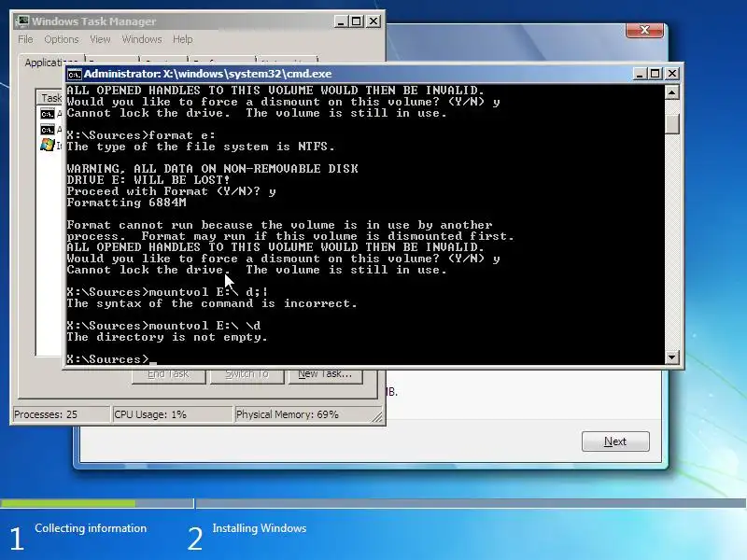
Task: Open the View menu in Task Manager
Action: [x=100, y=39]
